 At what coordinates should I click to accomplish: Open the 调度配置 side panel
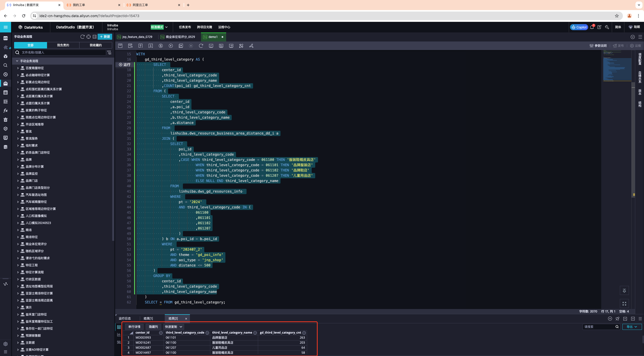640,59
